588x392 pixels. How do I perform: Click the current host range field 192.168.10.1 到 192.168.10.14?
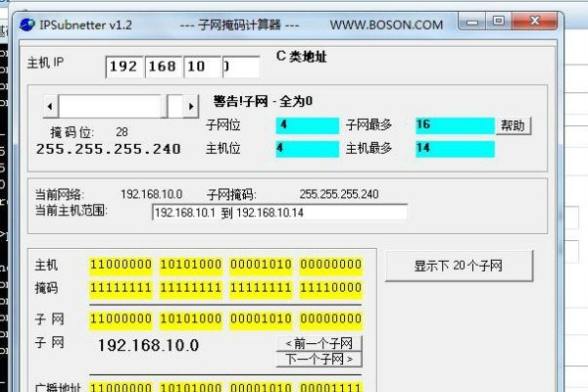279,213
